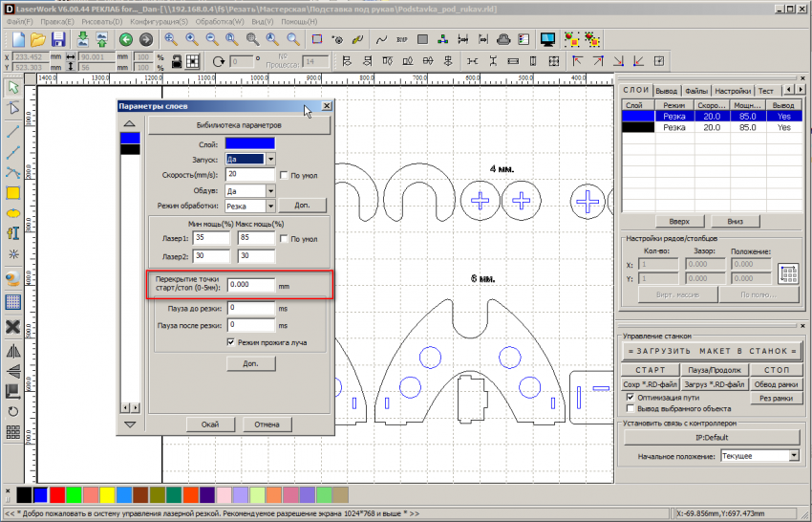
Task: Click the monitor preview icon in toolbar
Action: click(548, 39)
